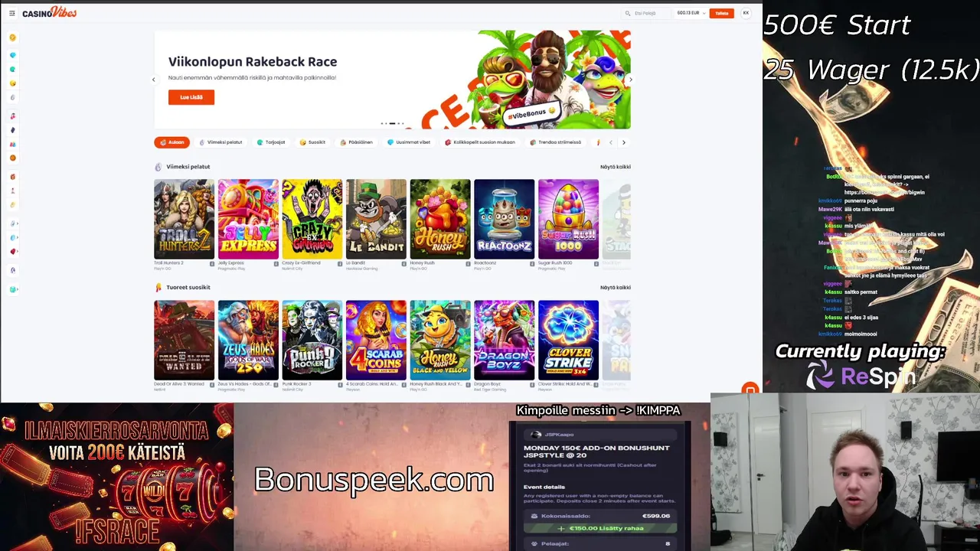Viewport: 980px width, 551px height.
Task: Show game info for Honey Rush
Action: pos(469,264)
